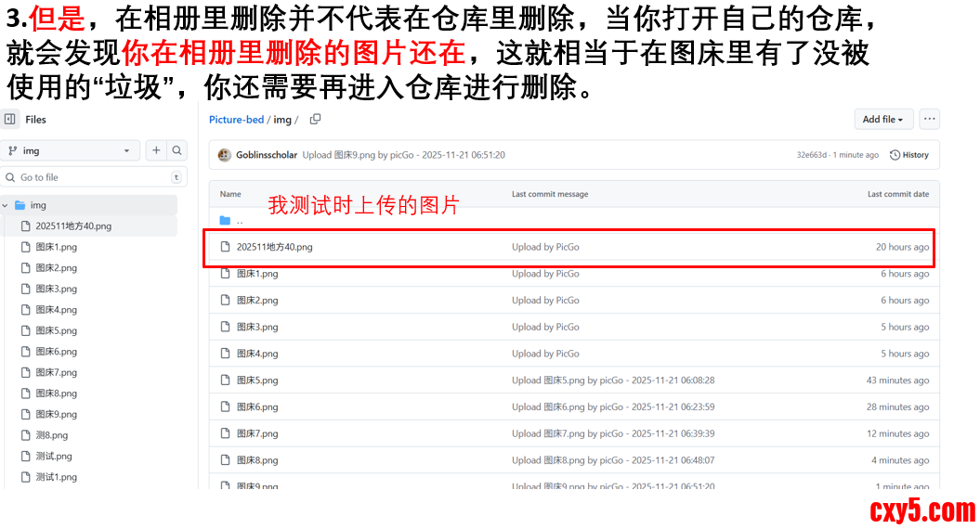Select 图床5.png in file tree
Screen dimensions: 980x529
point(57,330)
